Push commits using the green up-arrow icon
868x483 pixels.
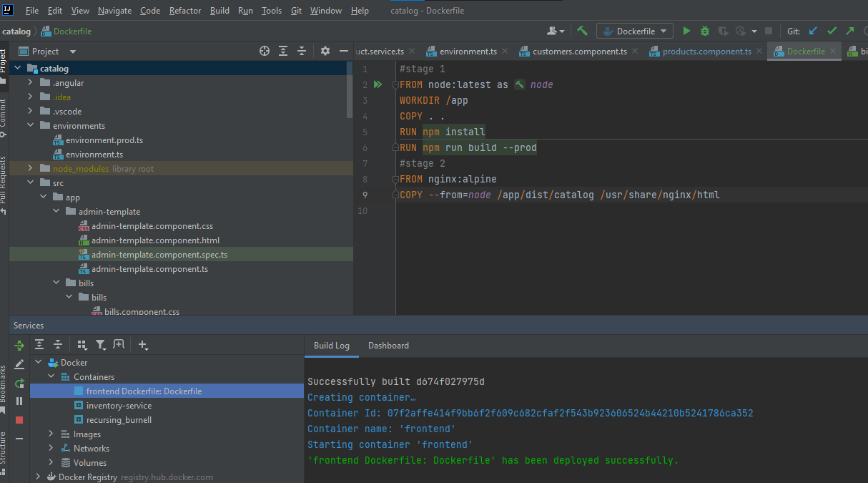tap(849, 31)
